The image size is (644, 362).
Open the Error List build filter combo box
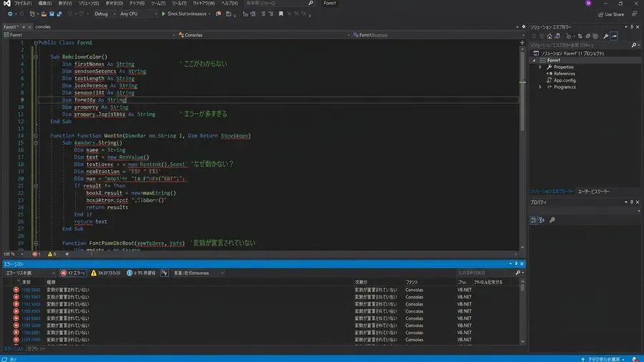click(198, 273)
